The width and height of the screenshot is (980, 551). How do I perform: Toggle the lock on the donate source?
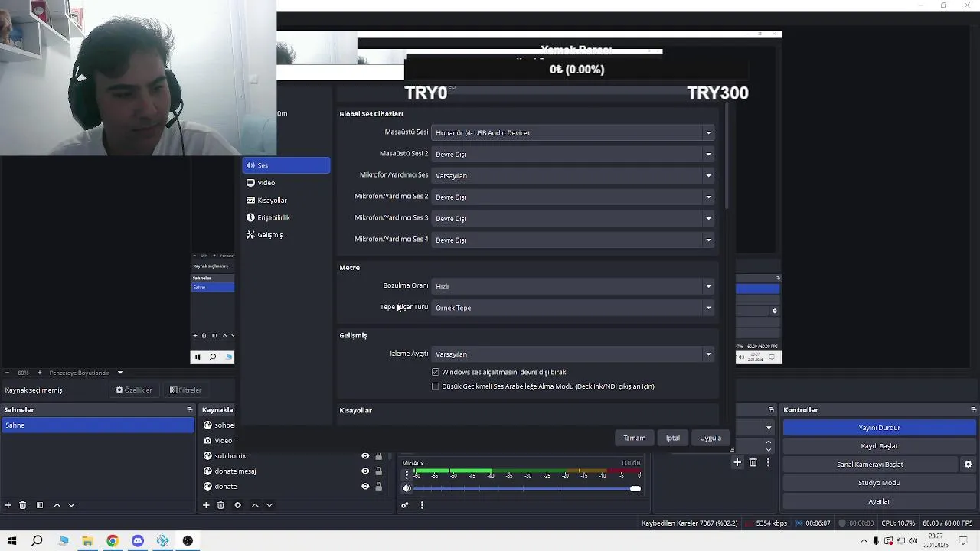(x=378, y=487)
